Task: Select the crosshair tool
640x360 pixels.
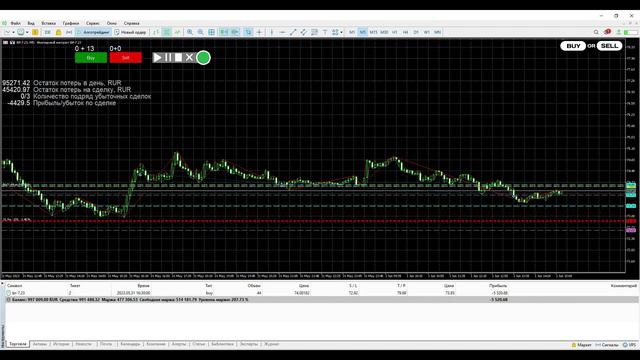Action: point(259,32)
